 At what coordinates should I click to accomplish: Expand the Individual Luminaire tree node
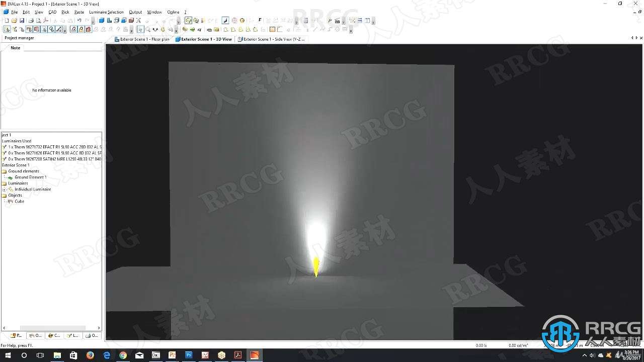pos(4,190)
